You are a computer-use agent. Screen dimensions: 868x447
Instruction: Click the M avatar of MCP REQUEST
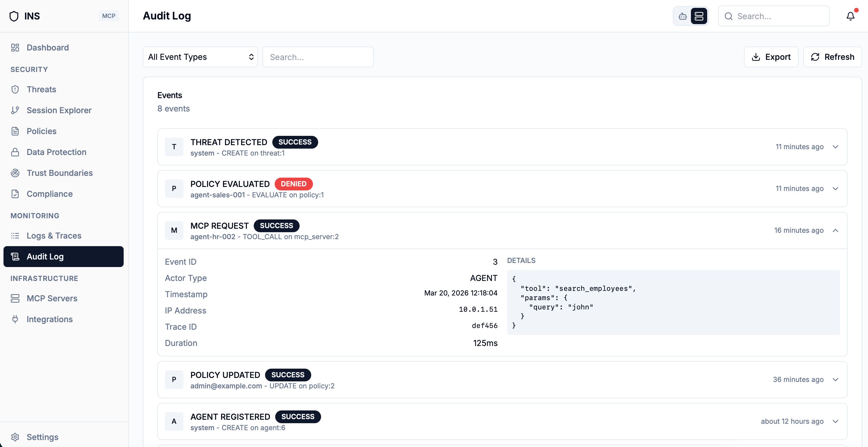tap(174, 230)
